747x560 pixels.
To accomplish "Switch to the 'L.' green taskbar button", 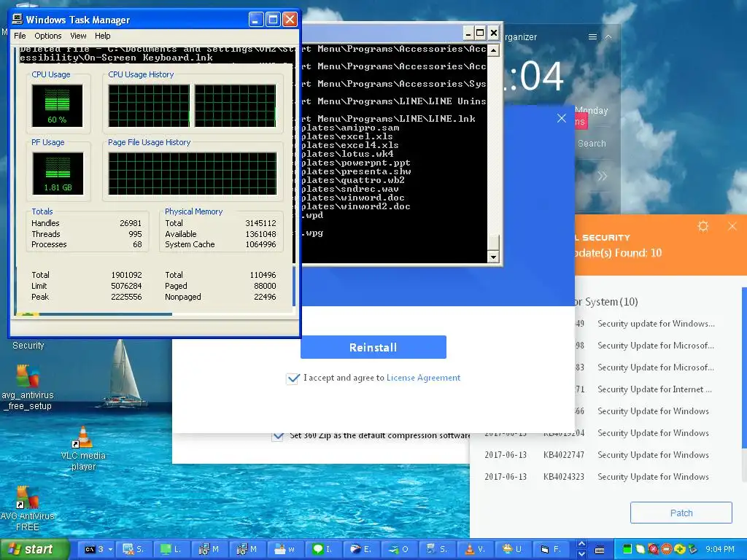I will click(171, 550).
